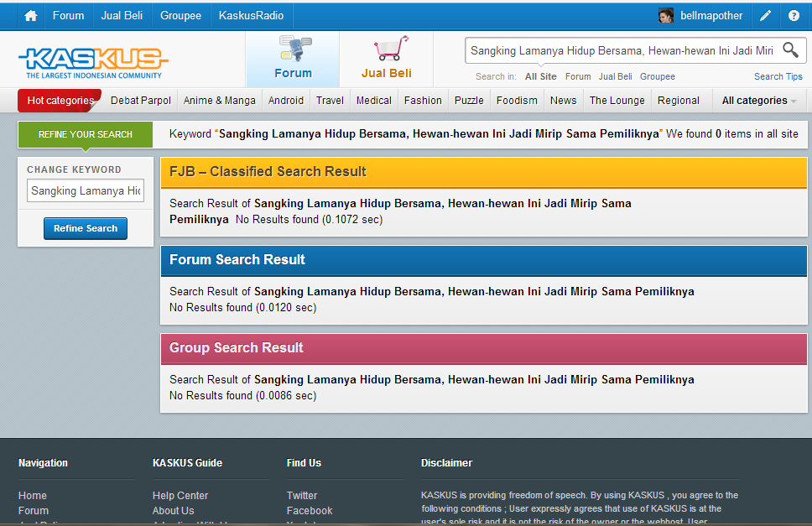
Task: Open the Regional category
Action: (679, 101)
